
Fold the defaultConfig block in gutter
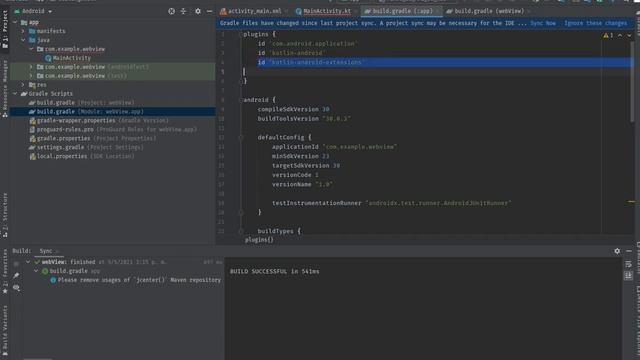(241, 138)
